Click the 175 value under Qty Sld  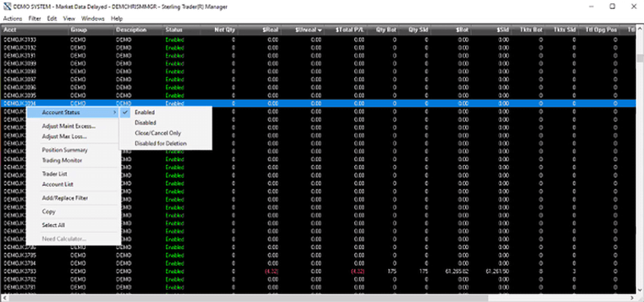(x=423, y=271)
